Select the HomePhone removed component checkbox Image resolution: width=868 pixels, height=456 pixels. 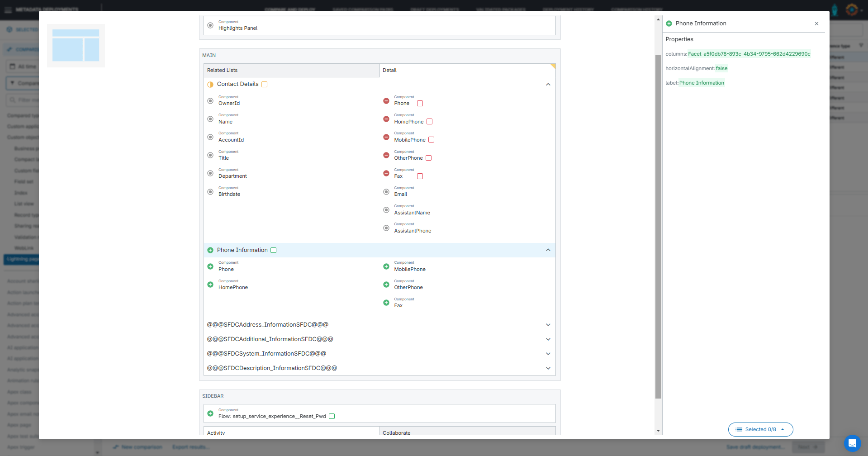coord(430,122)
